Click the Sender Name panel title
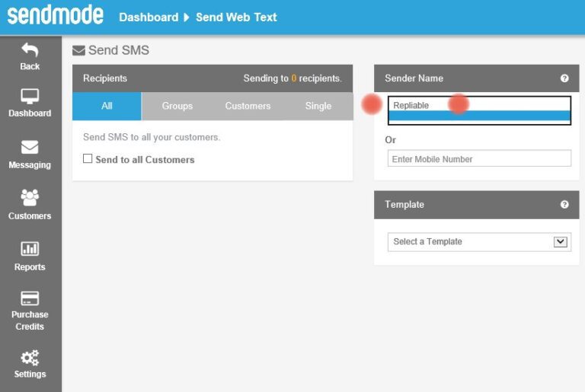This screenshot has width=585, height=392. [x=414, y=78]
